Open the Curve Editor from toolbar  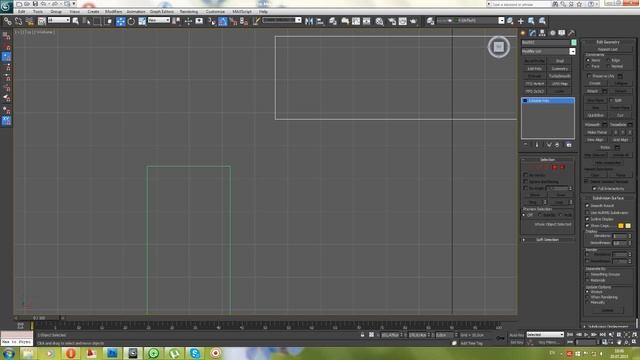click(x=356, y=21)
